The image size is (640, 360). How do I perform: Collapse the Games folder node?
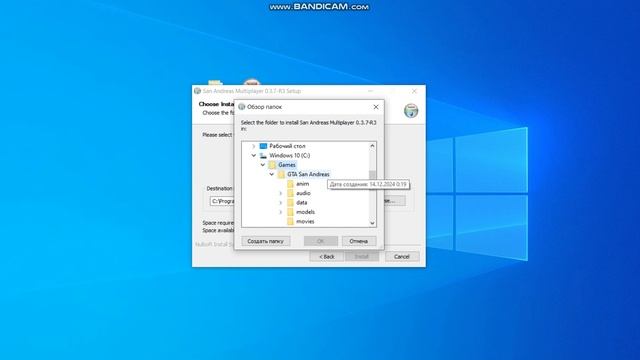pos(263,165)
